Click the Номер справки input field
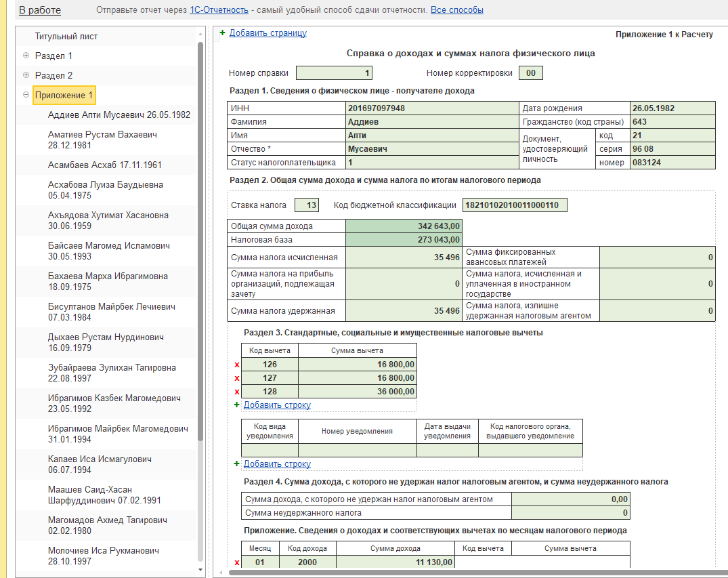728x578 pixels. tap(334, 73)
